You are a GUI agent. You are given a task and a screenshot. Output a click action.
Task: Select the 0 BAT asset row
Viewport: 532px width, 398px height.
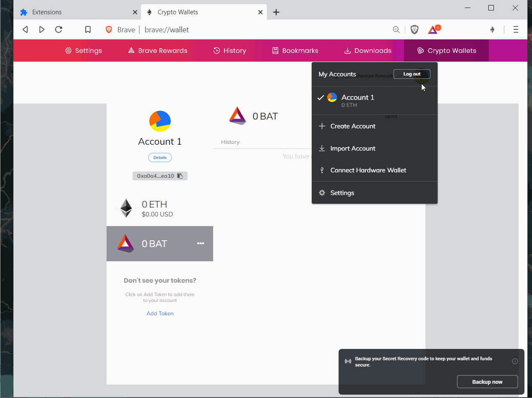pos(160,244)
